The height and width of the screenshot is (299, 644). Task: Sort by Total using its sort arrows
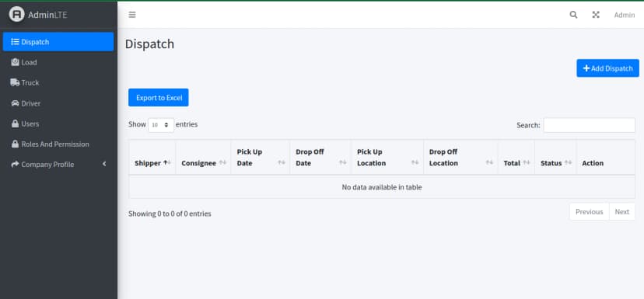pyautogui.click(x=527, y=163)
